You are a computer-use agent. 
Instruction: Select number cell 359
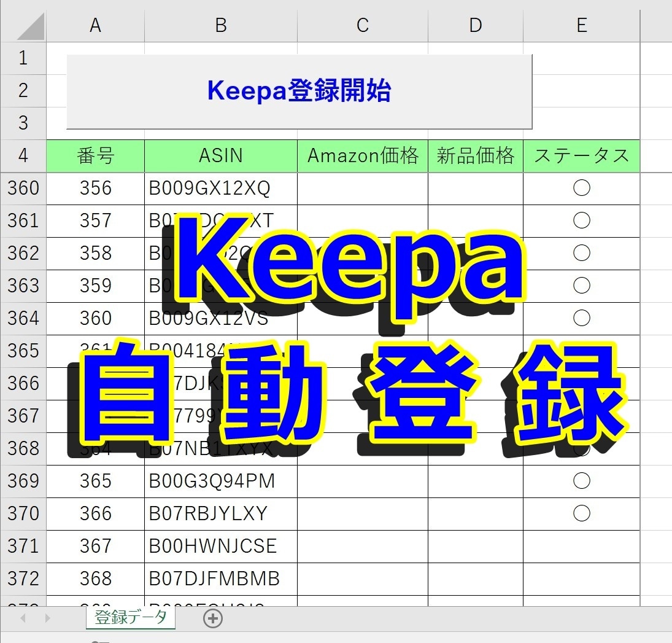[x=96, y=286]
